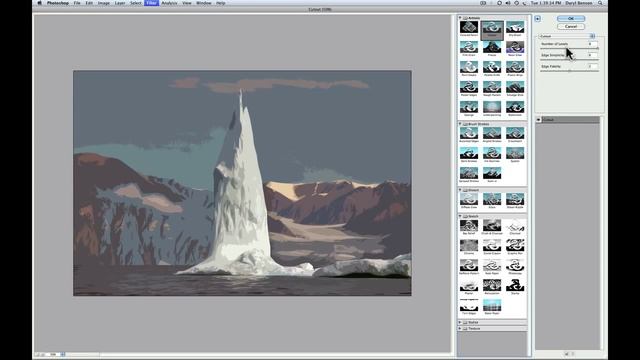
Task: Collapse the Artistic filter folder
Action: coord(460,18)
